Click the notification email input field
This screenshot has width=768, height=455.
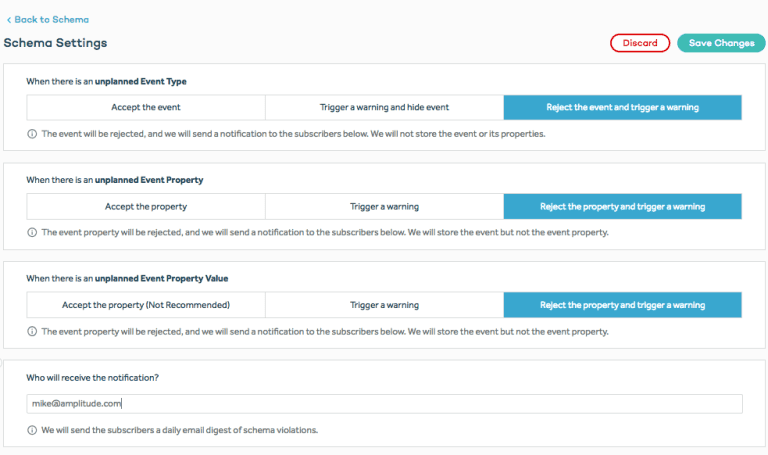[x=384, y=404]
